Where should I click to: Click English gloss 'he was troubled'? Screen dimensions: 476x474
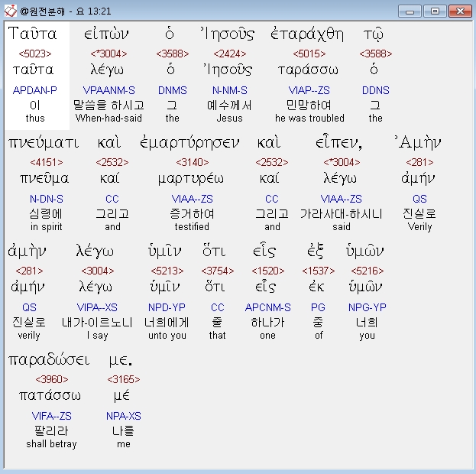[x=309, y=118]
